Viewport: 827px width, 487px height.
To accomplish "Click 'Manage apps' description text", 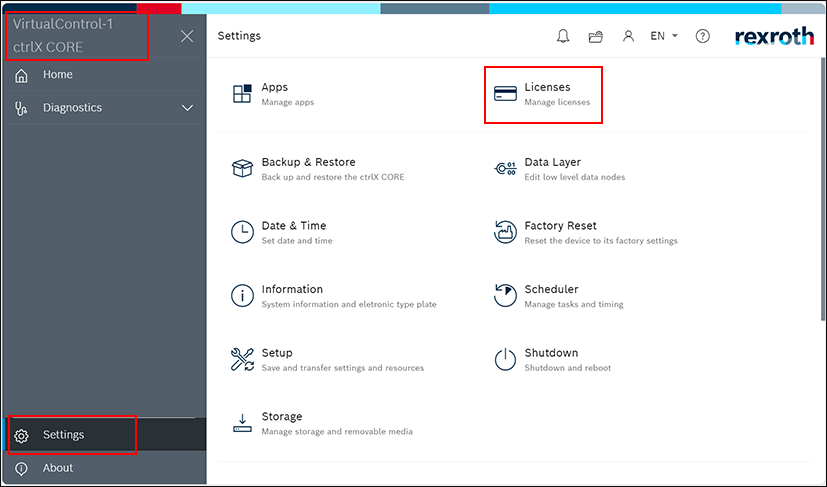I will [x=287, y=102].
